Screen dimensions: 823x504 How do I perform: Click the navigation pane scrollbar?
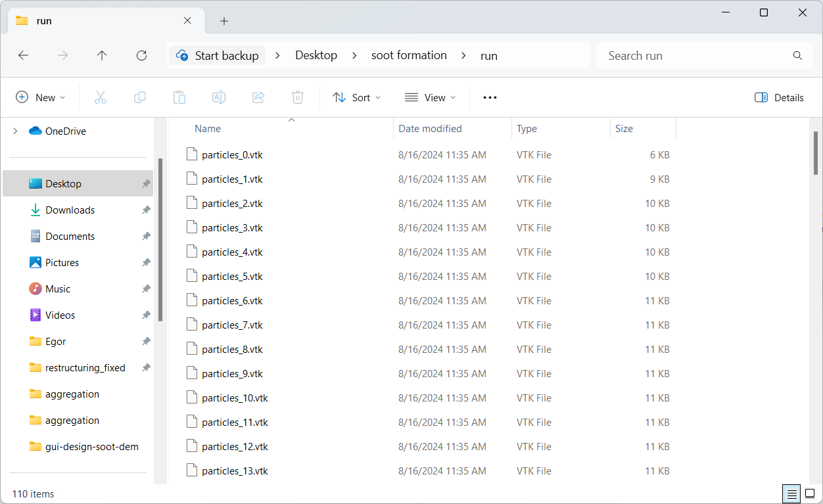click(160, 239)
